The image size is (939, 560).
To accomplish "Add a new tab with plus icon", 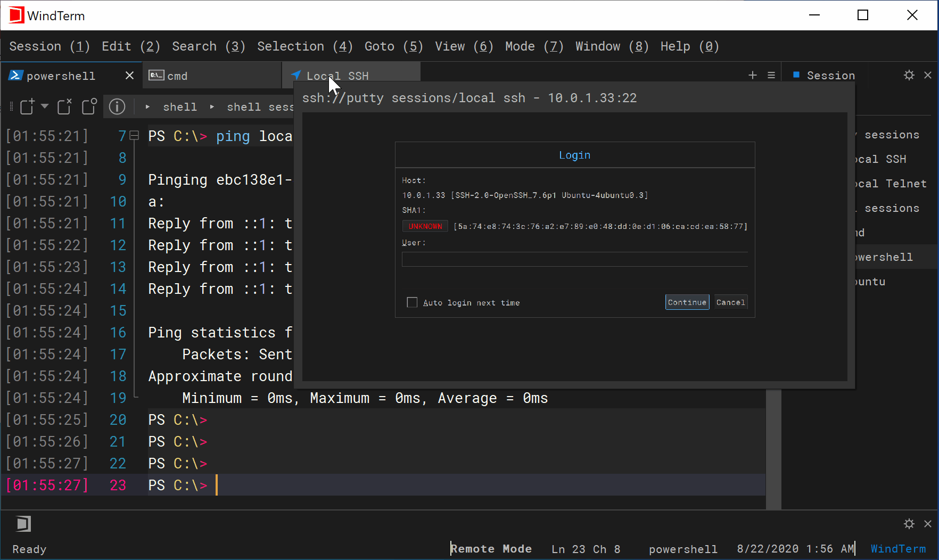I will [x=753, y=75].
